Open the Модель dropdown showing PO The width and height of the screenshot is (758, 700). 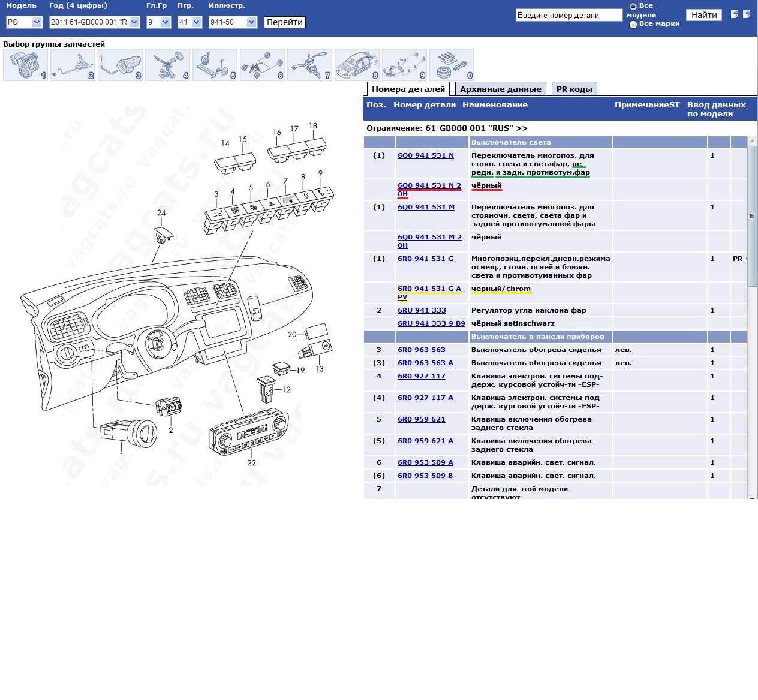click(x=24, y=22)
